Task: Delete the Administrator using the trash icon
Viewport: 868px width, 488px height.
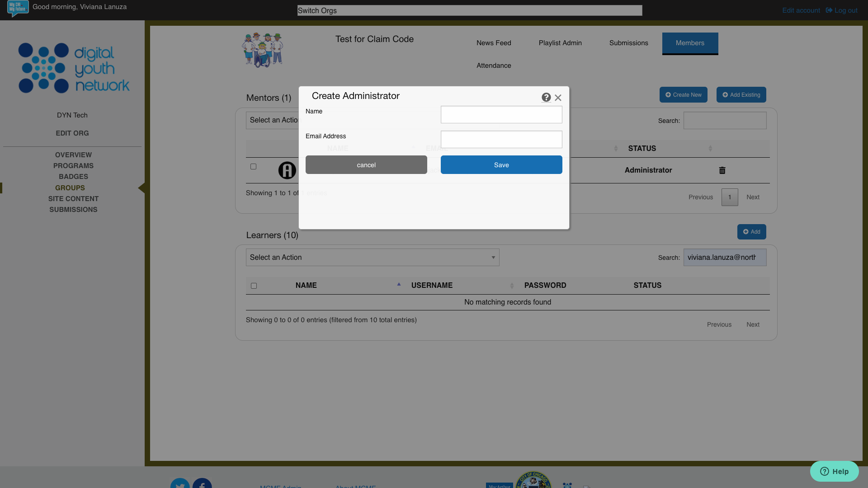Action: (x=722, y=170)
